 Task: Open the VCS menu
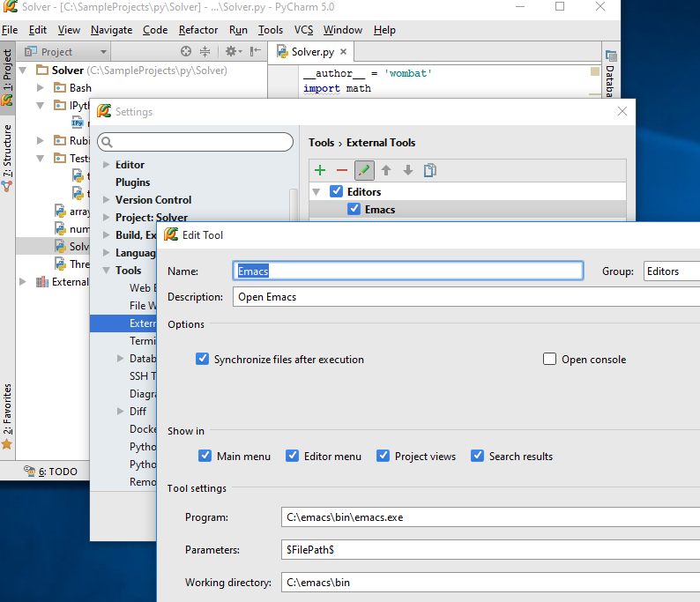[303, 30]
